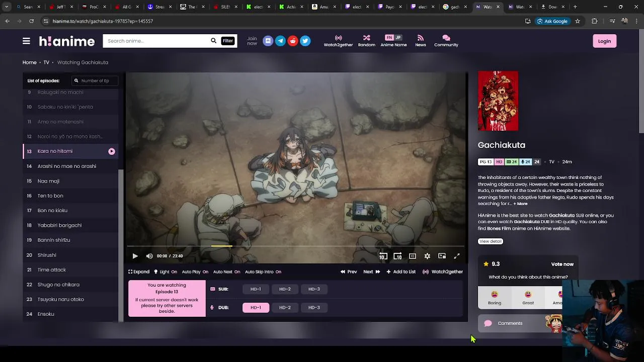The width and height of the screenshot is (644, 362).
Task: Click Vote now for the anime rating
Action: 562,264
